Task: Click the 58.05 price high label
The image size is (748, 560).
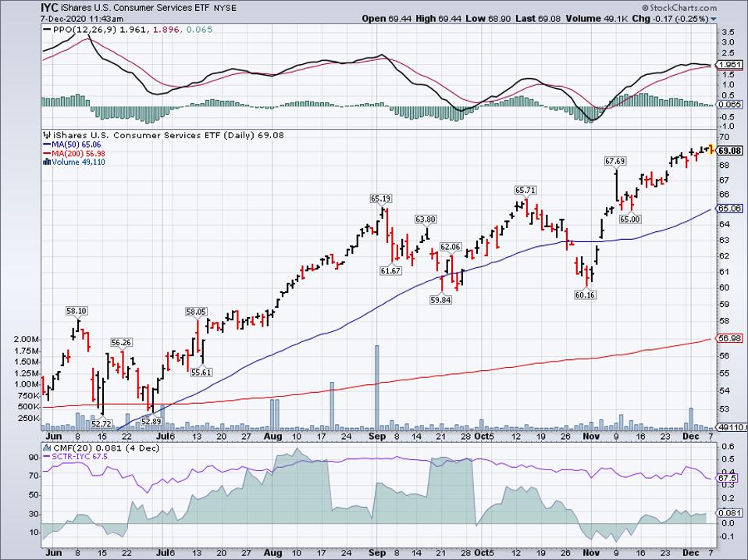Action: 196,312
